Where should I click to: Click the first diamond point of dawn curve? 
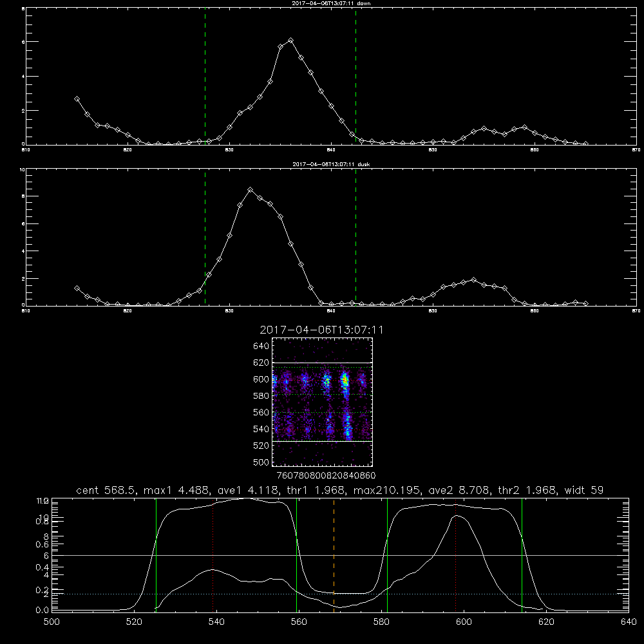click(x=77, y=99)
